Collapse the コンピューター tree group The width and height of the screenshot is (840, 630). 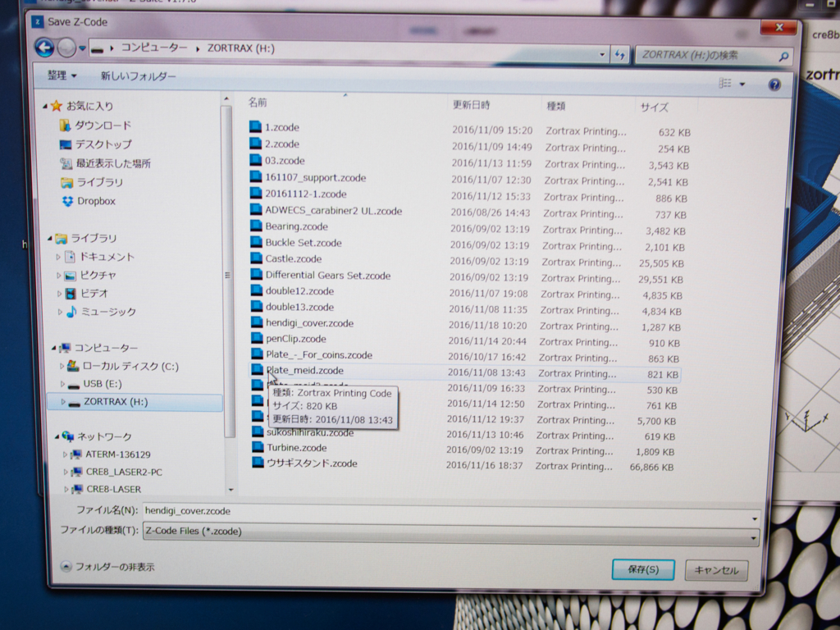point(53,348)
